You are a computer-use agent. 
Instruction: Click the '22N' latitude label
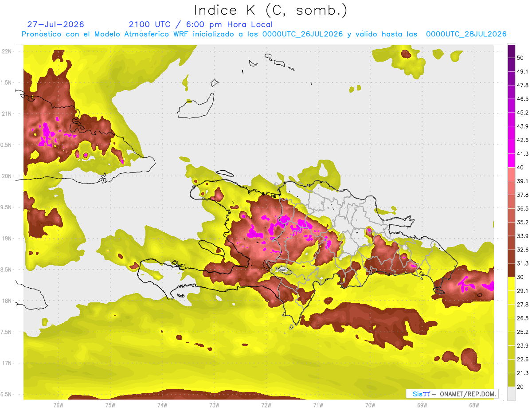(8, 51)
